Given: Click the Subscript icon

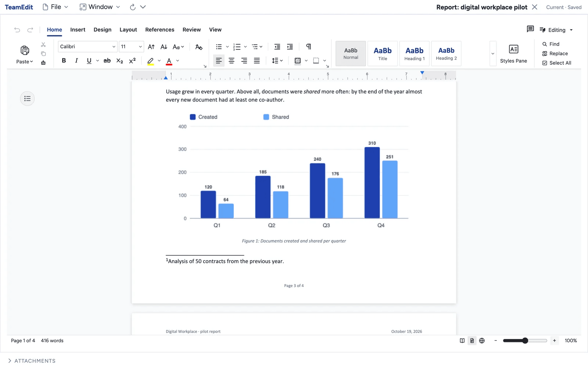Looking at the screenshot, I should point(120,61).
